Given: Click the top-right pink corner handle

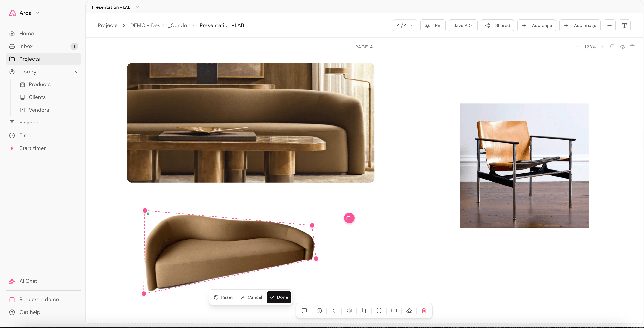Looking at the screenshot, I should click(x=312, y=225).
